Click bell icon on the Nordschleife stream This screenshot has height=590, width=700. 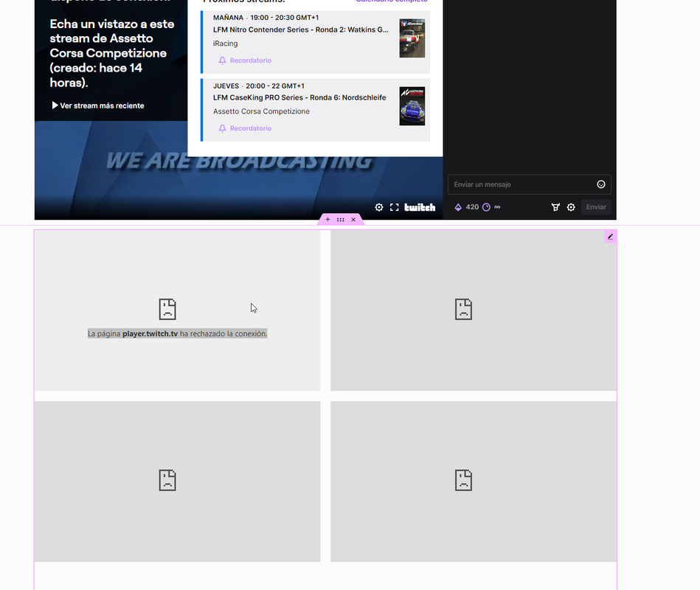[222, 128]
